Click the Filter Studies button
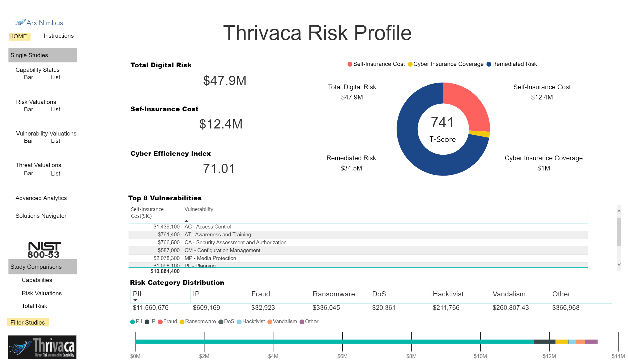The height and width of the screenshot is (364, 628). coord(28,322)
